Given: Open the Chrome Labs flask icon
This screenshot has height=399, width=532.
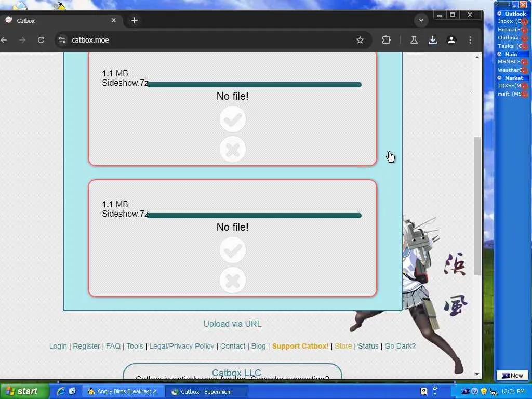Looking at the screenshot, I should pyautogui.click(x=414, y=40).
